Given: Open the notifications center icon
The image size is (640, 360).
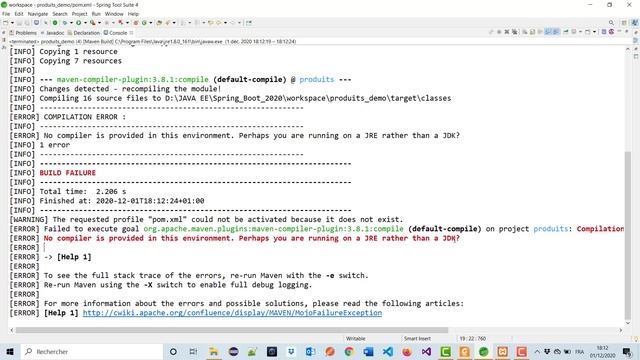Looking at the screenshot, I should (x=627, y=351).
